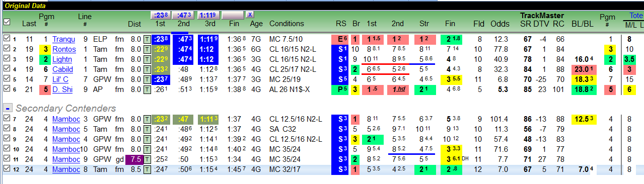Image resolution: width=644 pixels, height=184 pixels.
Task: Click the Last column header
Action: pos(29,24)
